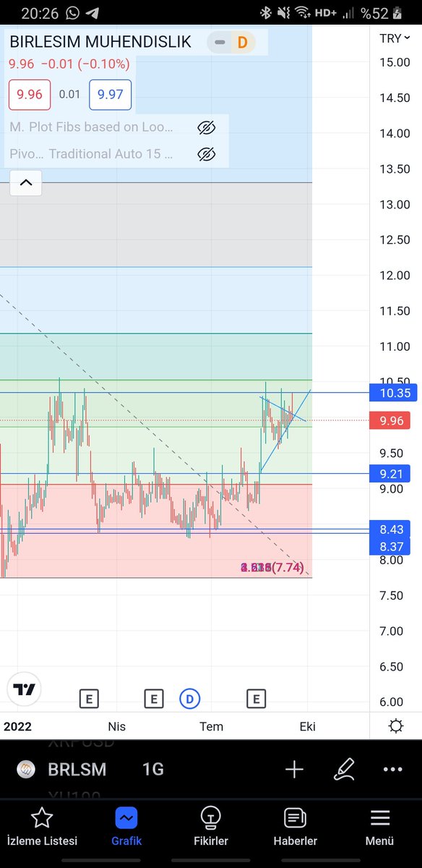The image size is (422, 868).
Task: Tap WhatsApp notification icon in status bar
Action: pos(72,12)
